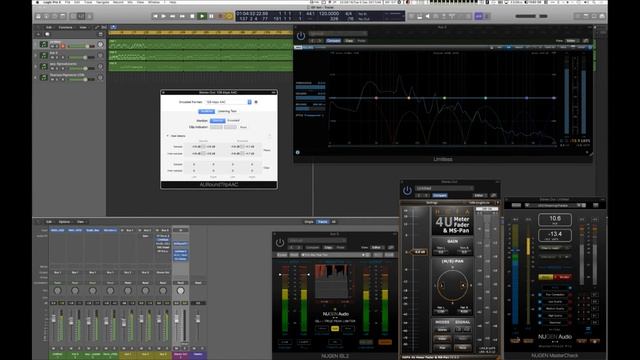Open the Library via control bar's leftmost icon
The image size is (640, 360).
click(x=38, y=16)
